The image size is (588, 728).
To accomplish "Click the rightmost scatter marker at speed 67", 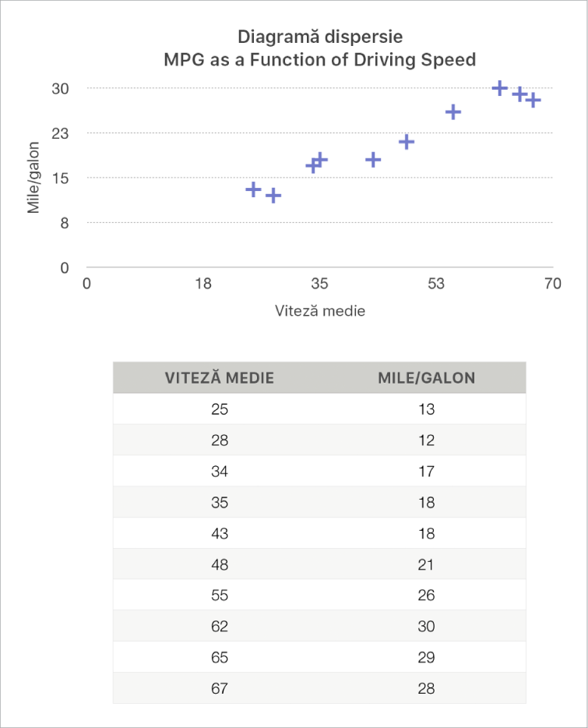I will click(533, 101).
